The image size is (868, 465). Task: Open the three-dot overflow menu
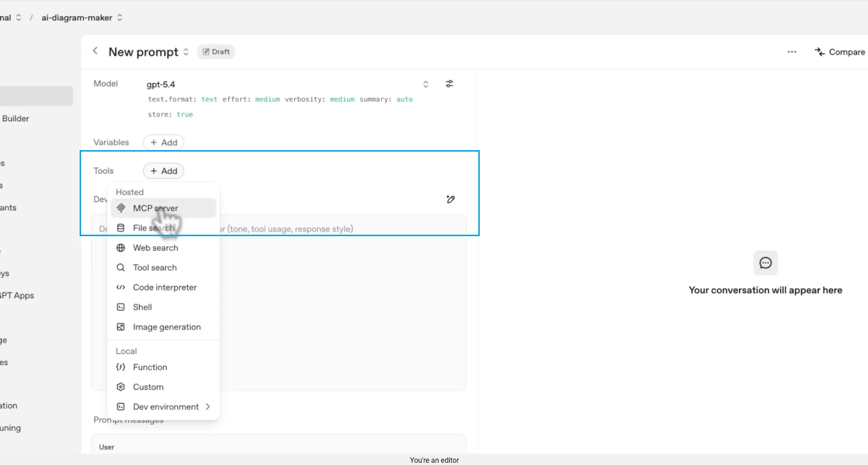coord(792,52)
